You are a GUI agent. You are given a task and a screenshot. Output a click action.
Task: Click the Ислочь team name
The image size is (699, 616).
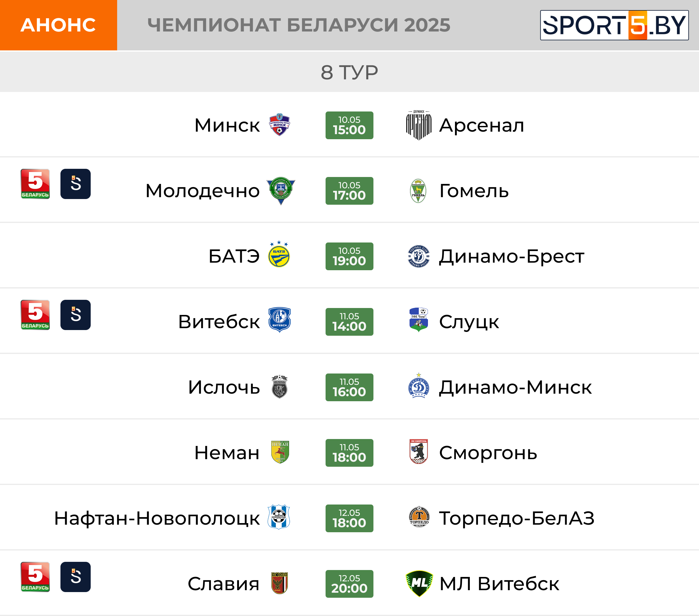tap(224, 388)
